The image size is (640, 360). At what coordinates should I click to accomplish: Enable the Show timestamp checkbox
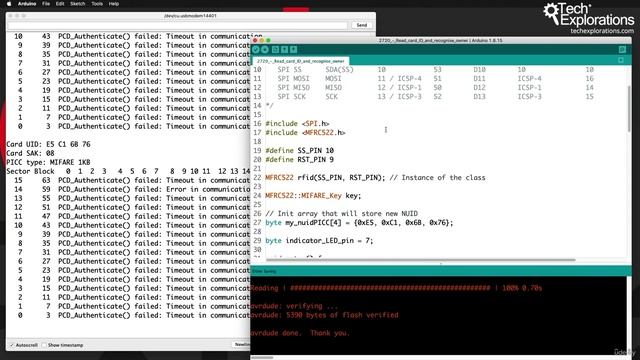pos(44,345)
